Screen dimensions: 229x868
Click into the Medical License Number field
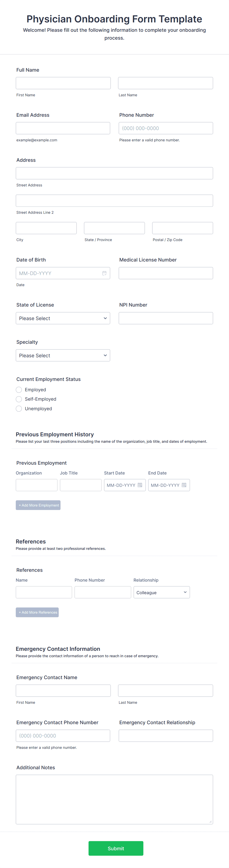point(165,273)
